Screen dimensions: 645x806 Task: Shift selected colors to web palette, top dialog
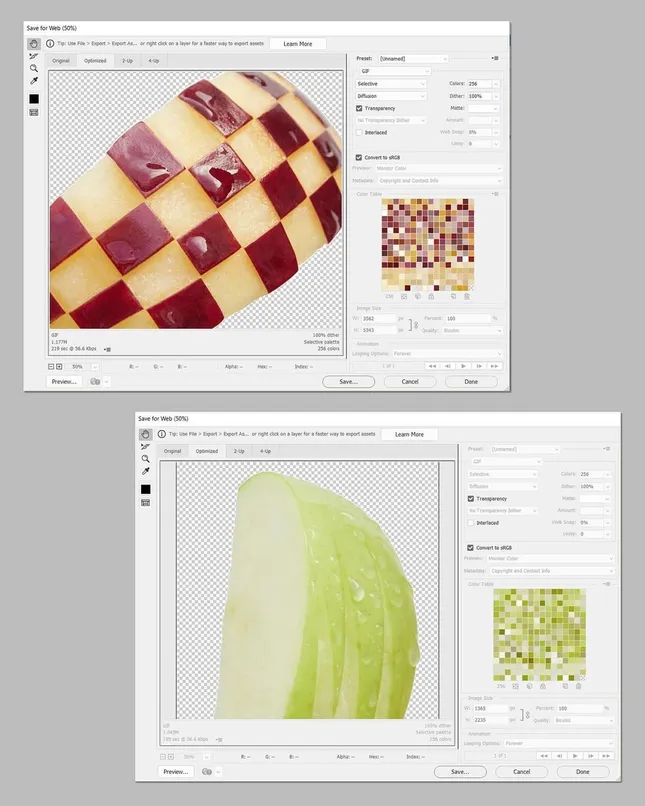[x=417, y=297]
